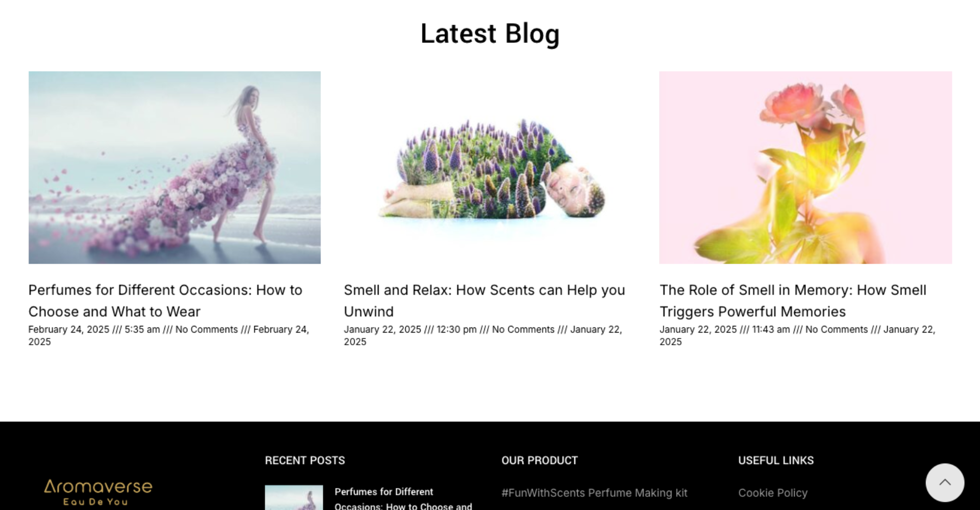
Task: Open footer recent post 'Perfumes for Different Occasions'
Action: click(x=403, y=499)
